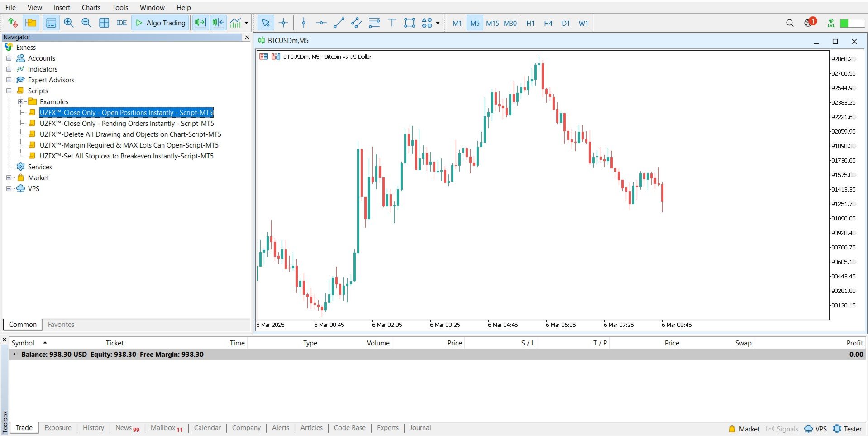The image size is (868, 436).
Task: Select the Text label tool
Action: (x=392, y=23)
